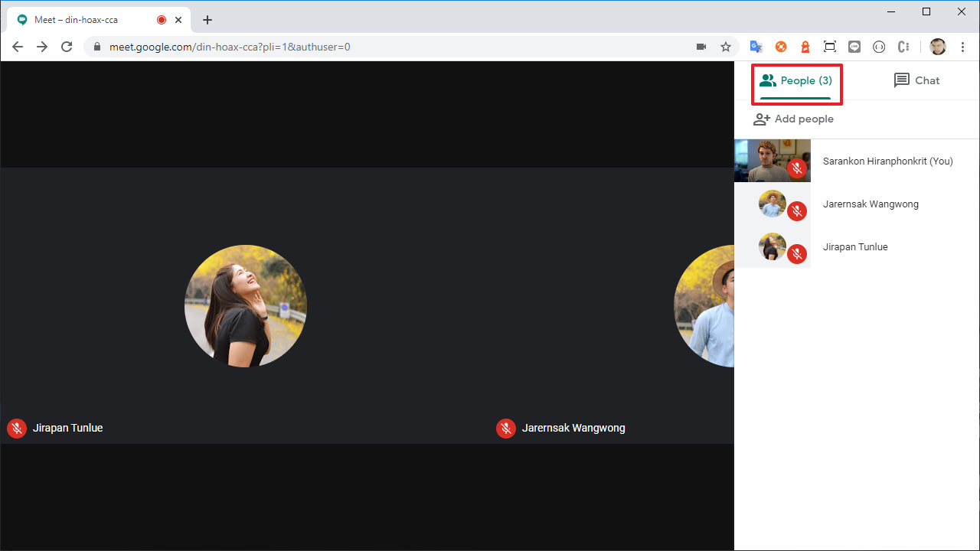Click the Meet favicon on the browser tab
Image resolution: width=980 pixels, height=551 pixels.
22,20
